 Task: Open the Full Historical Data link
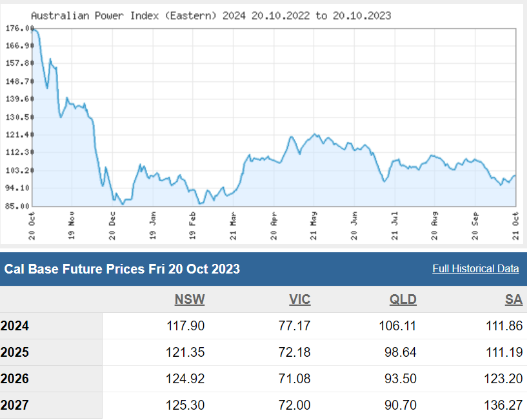[475, 269]
